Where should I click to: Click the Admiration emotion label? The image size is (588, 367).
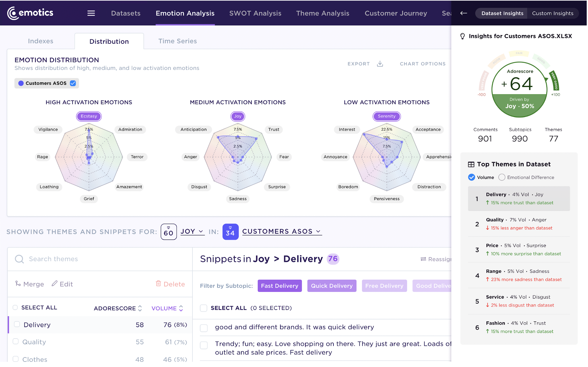pyautogui.click(x=130, y=129)
